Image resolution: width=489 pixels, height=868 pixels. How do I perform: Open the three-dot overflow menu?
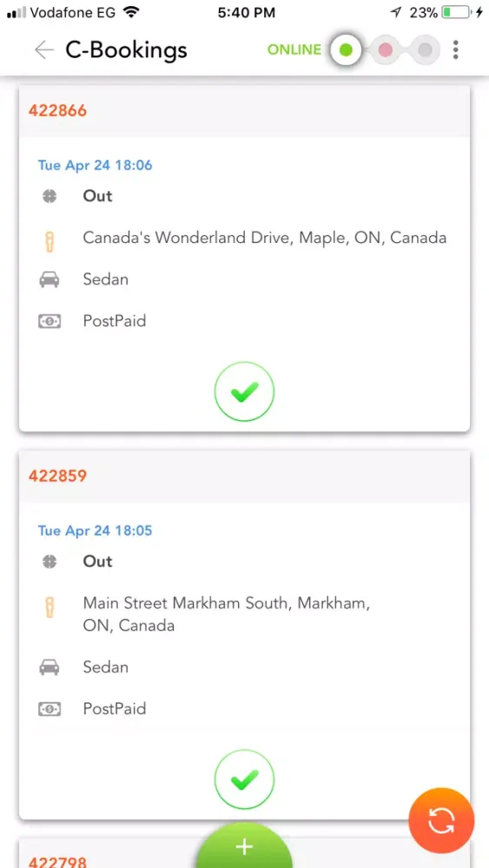456,49
